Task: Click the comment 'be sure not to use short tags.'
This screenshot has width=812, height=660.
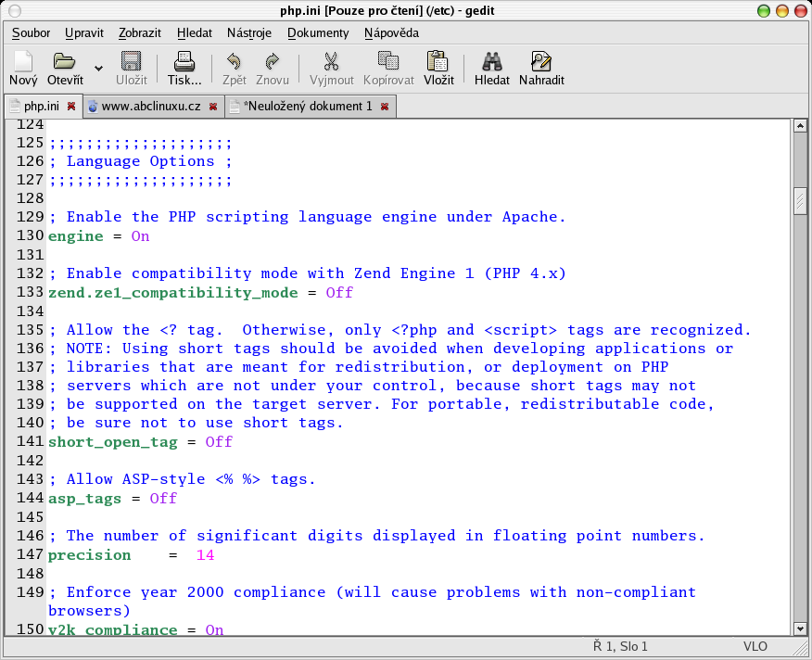Action: click(x=196, y=424)
